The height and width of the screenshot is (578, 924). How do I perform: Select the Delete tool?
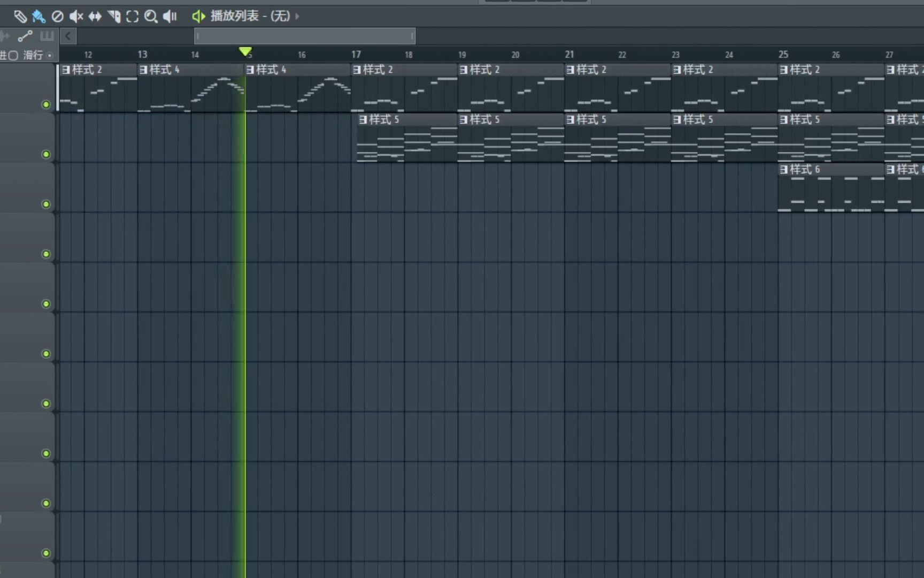[57, 17]
